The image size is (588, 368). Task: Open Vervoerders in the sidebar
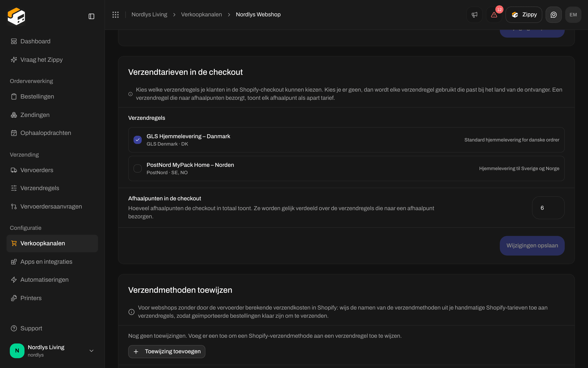[52, 170]
